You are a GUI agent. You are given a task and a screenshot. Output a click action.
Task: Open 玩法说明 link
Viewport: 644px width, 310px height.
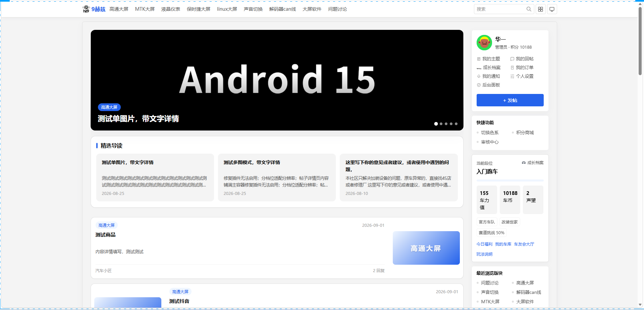(484, 254)
